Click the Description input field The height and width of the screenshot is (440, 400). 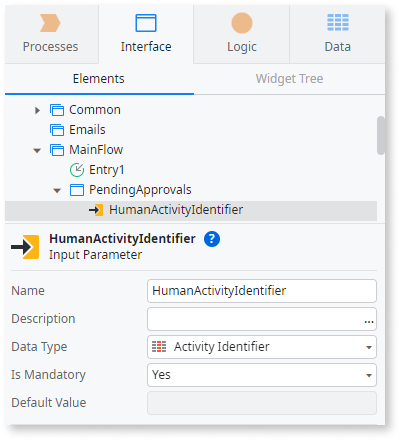[262, 319]
